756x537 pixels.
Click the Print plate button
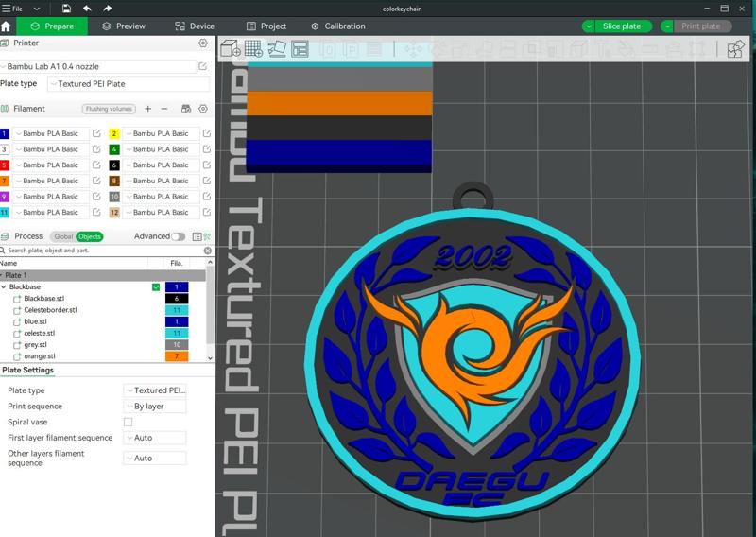(x=701, y=26)
